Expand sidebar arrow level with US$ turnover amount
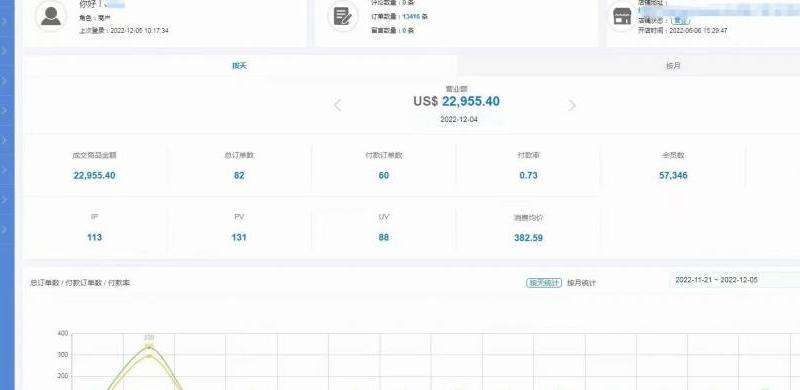This screenshot has height=390, width=800. point(4,110)
